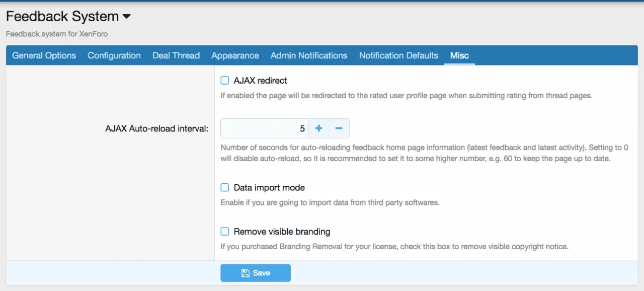Click the floppy disk icon inside Save
Viewport: 644px width, 291px height.
246,273
